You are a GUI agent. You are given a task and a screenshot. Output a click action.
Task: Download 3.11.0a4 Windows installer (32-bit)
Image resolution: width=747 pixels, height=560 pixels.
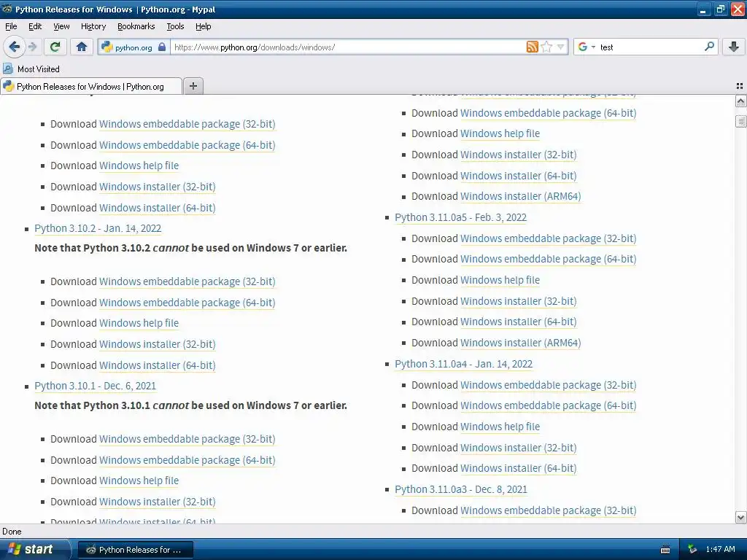[519, 448]
